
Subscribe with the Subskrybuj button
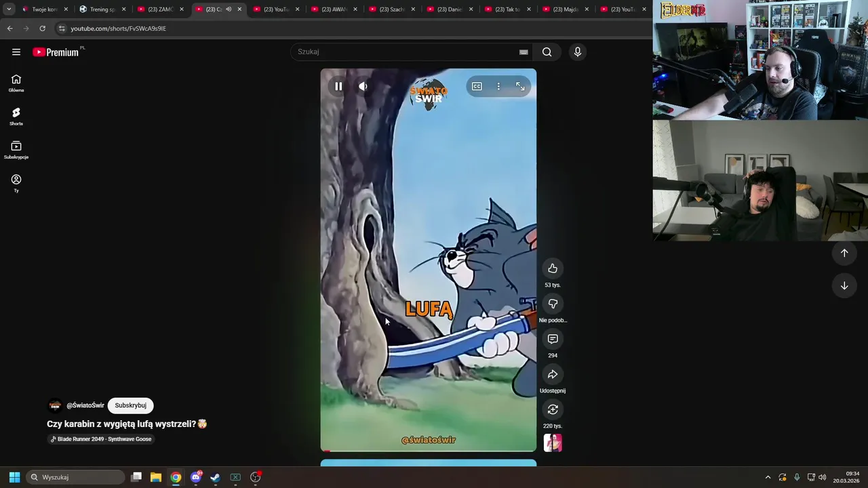pyautogui.click(x=130, y=405)
